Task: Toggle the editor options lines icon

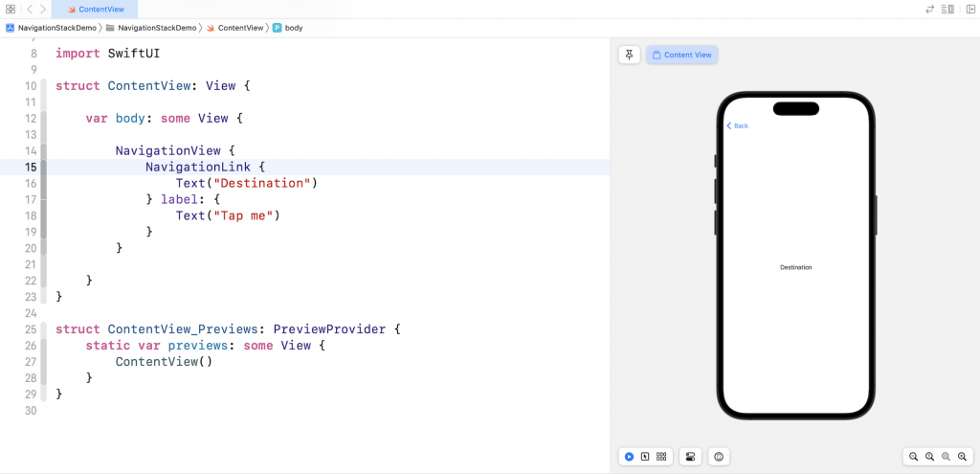Action: [x=947, y=9]
